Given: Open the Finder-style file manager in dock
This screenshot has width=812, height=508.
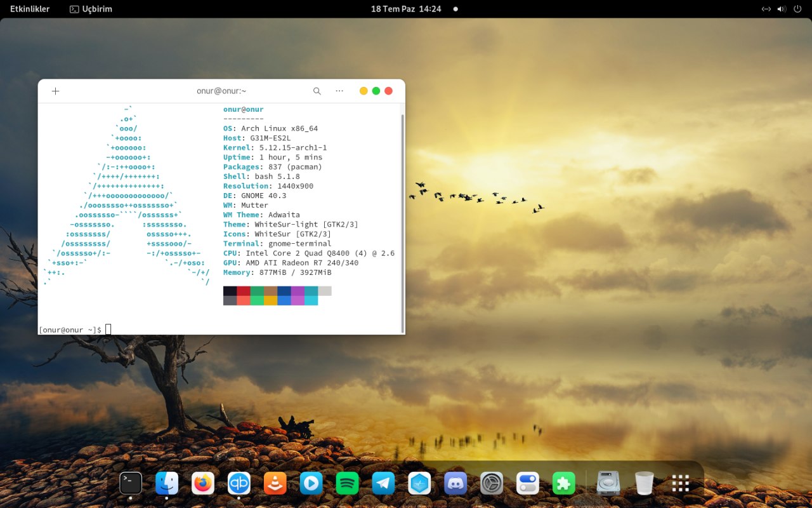Looking at the screenshot, I should click(167, 483).
